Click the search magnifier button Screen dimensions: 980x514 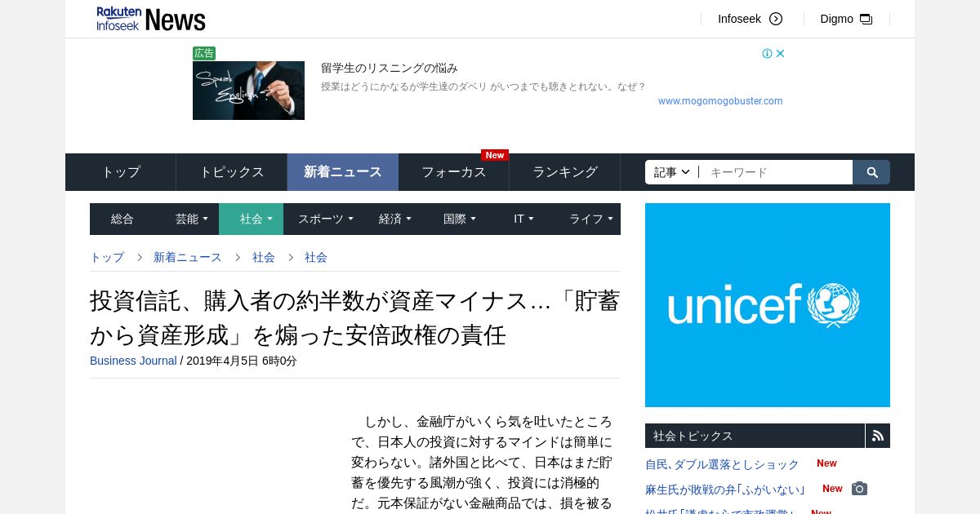[x=871, y=172]
